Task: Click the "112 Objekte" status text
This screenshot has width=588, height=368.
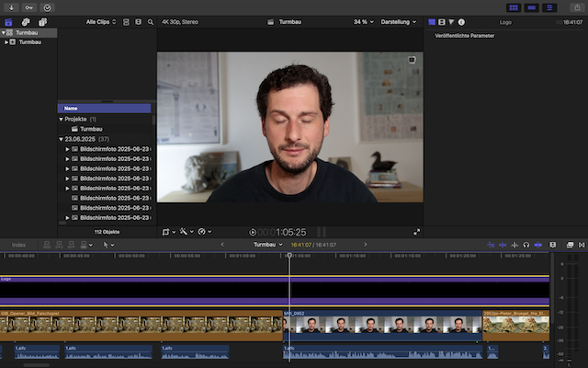Action: click(107, 232)
